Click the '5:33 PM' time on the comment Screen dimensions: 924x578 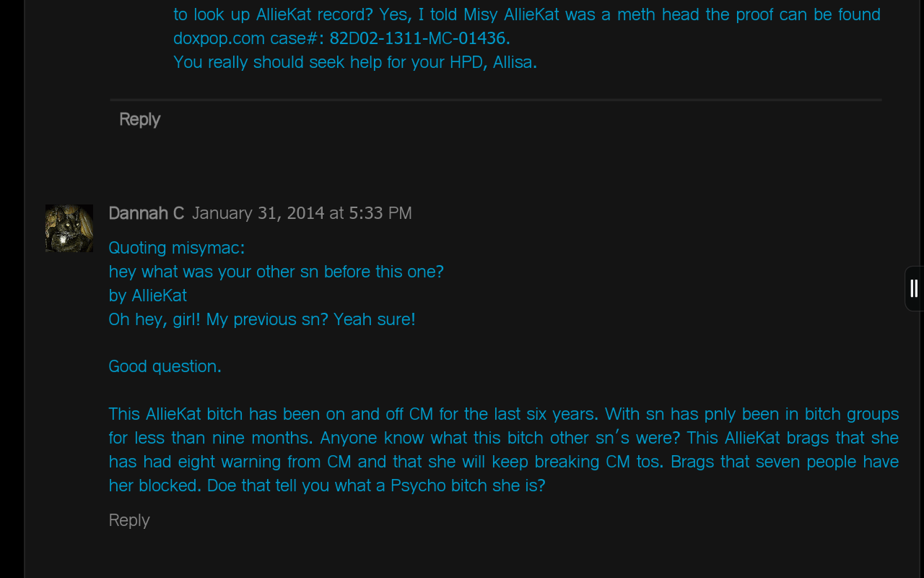pos(380,213)
